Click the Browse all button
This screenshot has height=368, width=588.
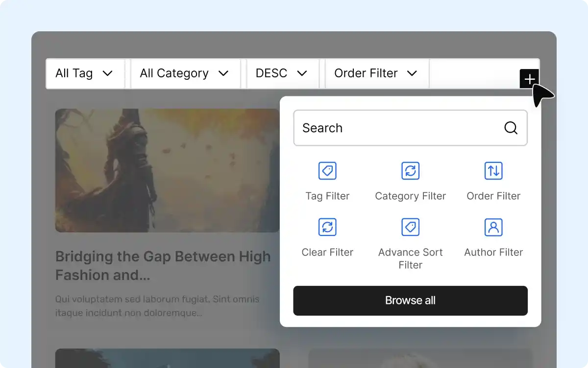point(410,300)
